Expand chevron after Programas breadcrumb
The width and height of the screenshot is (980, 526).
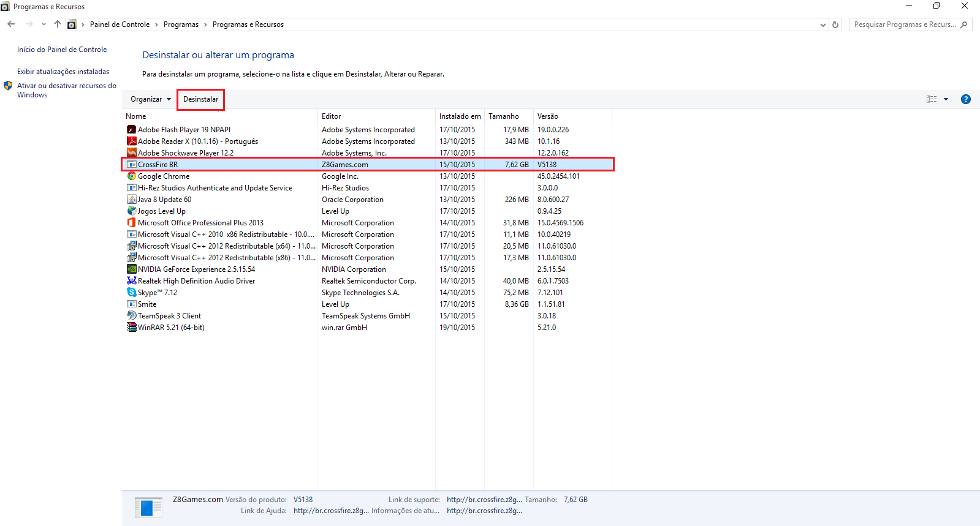[x=205, y=25]
